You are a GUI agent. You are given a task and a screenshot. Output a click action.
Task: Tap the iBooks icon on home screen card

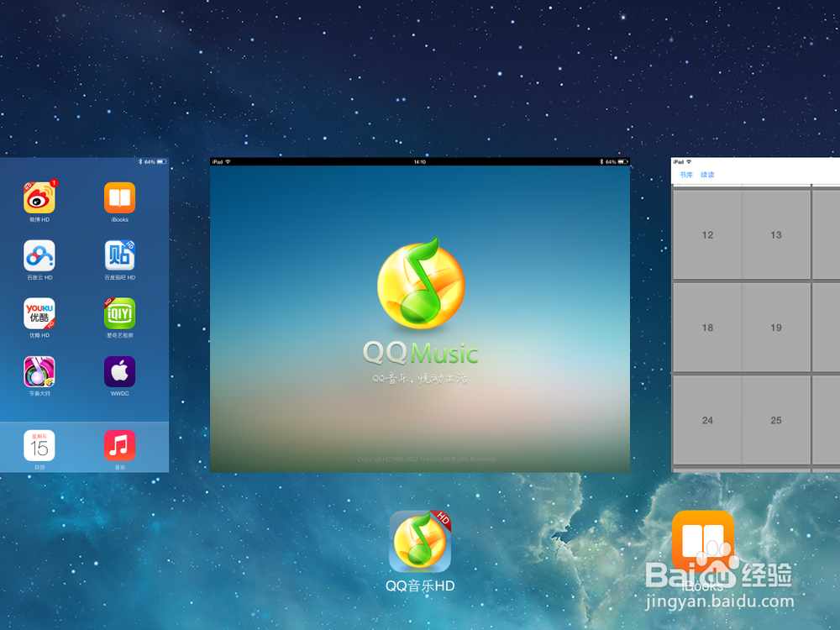coord(119,197)
